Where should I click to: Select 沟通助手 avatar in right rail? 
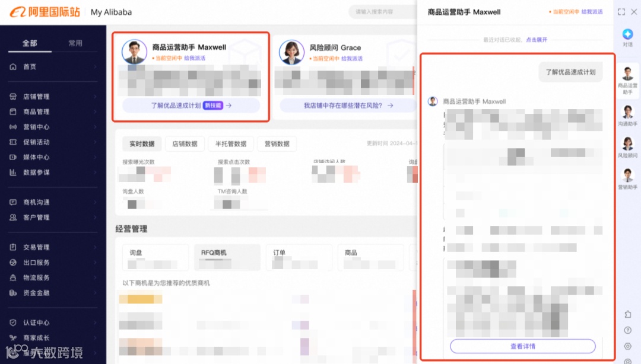(627, 111)
